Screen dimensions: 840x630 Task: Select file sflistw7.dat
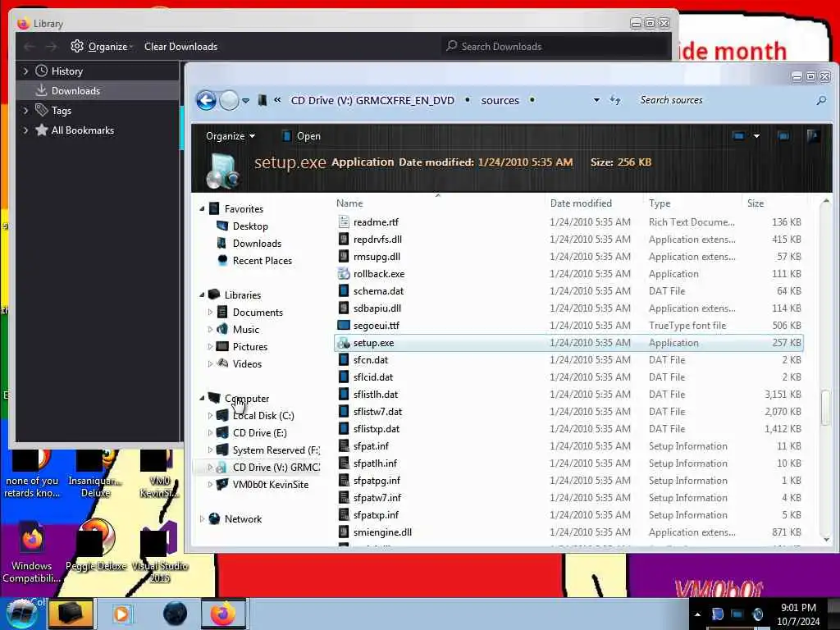pyautogui.click(x=377, y=412)
